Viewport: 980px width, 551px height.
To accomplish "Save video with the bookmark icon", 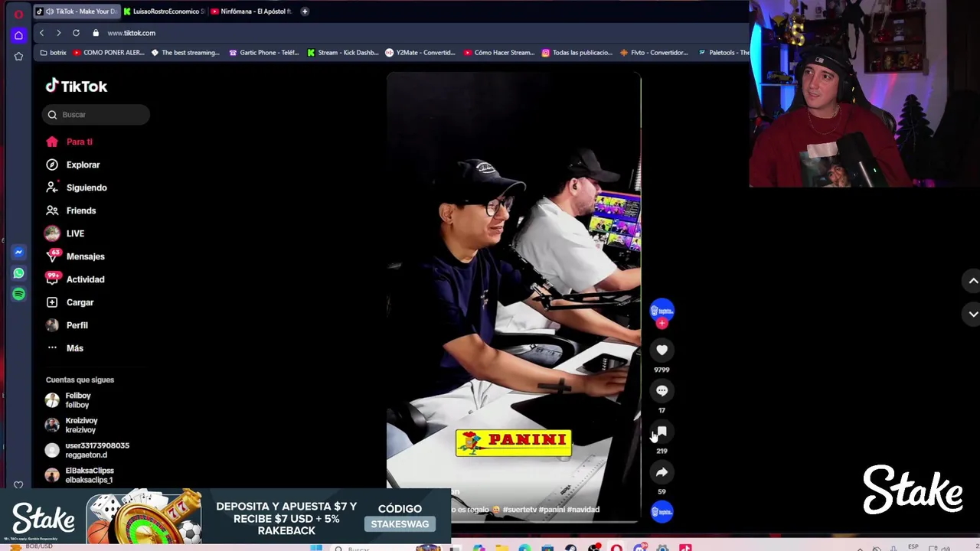I will pos(661,432).
